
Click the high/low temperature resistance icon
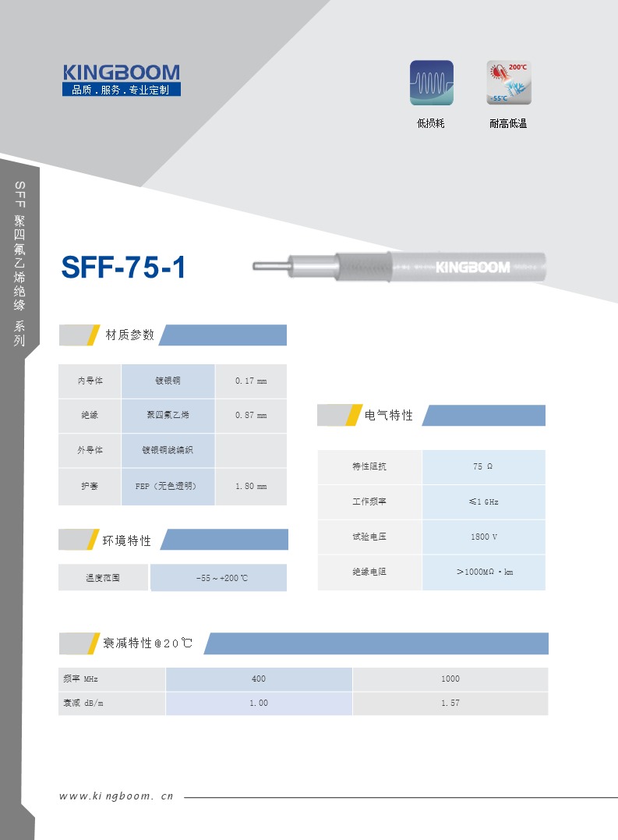509,83
